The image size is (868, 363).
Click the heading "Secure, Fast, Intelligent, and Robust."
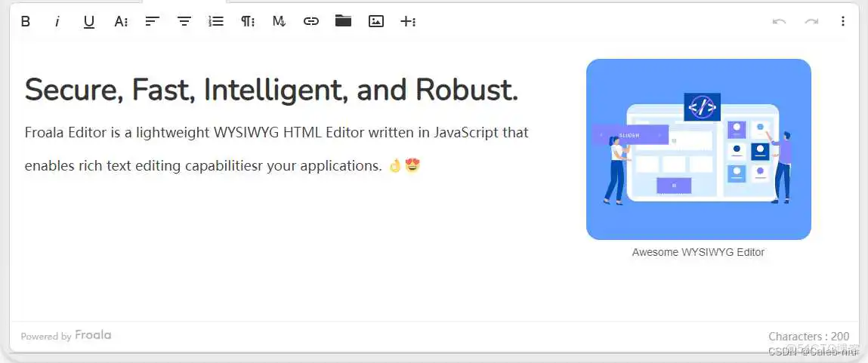tap(271, 90)
